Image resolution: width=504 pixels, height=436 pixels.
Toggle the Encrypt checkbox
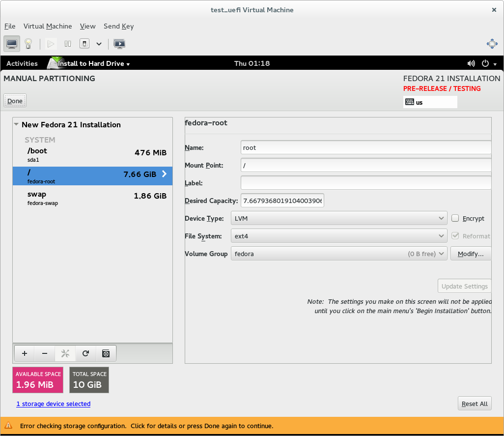[455, 218]
